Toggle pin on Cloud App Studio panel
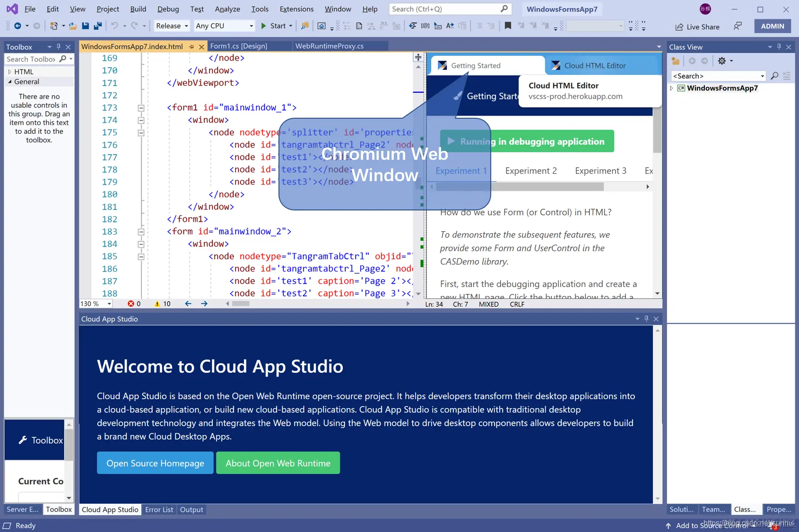This screenshot has height=532, width=799. [x=646, y=319]
